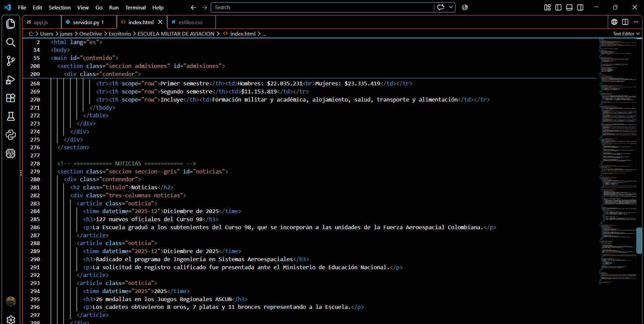
Task: Open the Explorer view in activity bar
Action: point(11,24)
